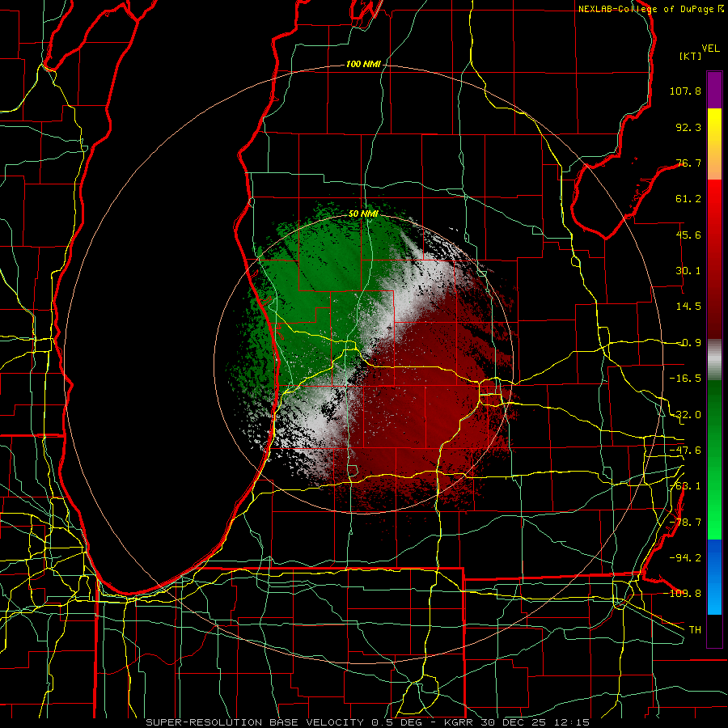
Task: Click the -16.5 legend value
Action: tap(685, 379)
